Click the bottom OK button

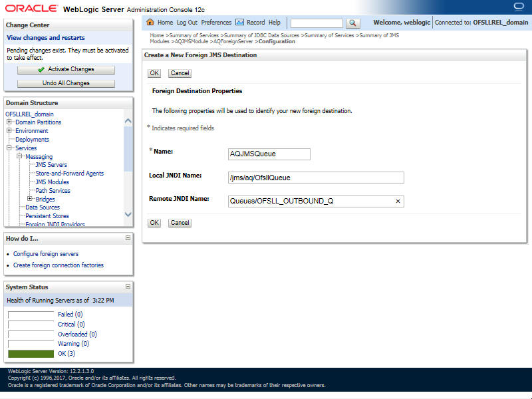(154, 223)
